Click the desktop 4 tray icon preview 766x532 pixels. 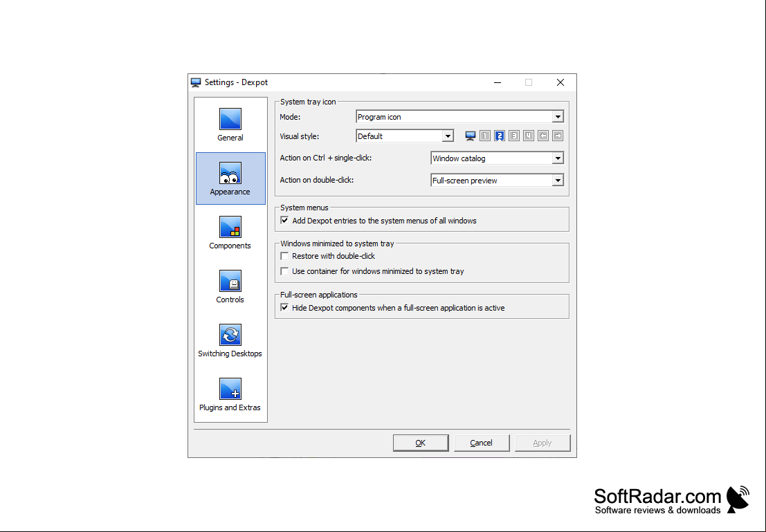529,136
